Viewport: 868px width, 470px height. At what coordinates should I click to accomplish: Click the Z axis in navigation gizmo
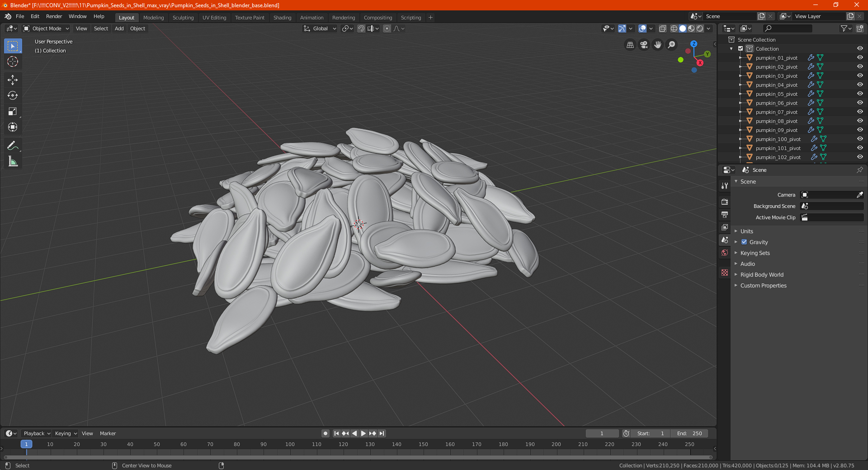[x=693, y=44]
